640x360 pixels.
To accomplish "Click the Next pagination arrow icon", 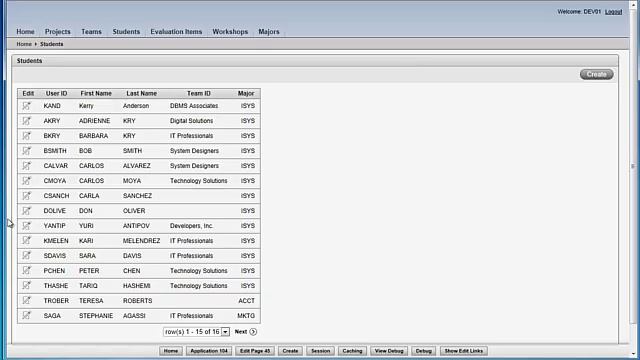I will click(253, 332).
